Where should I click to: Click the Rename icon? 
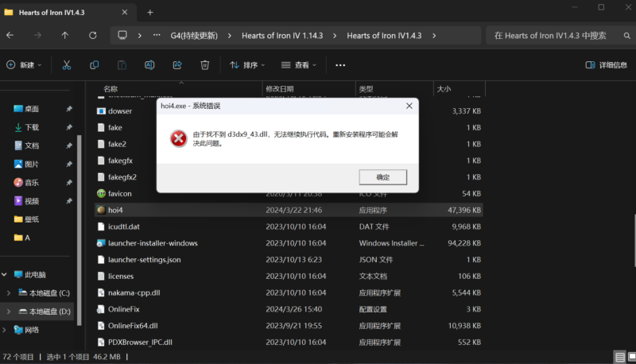(149, 65)
